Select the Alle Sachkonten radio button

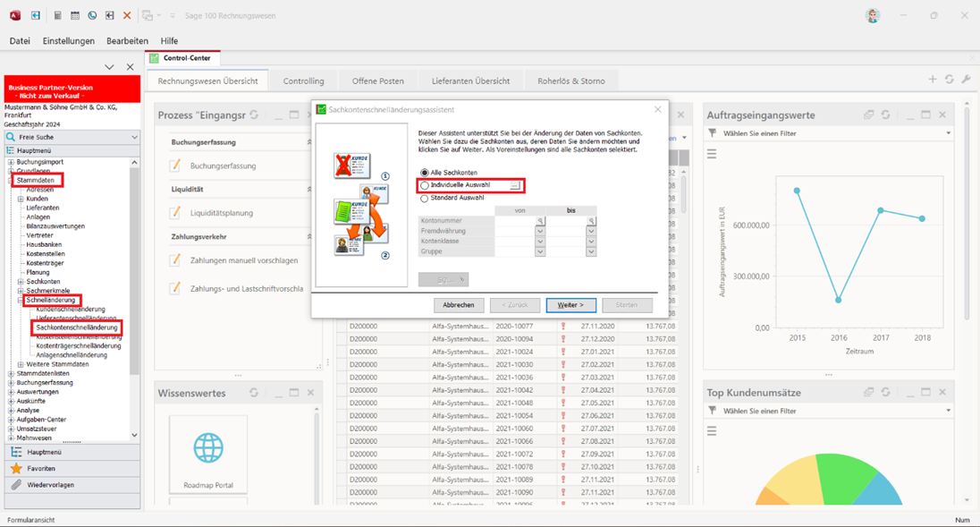click(425, 172)
